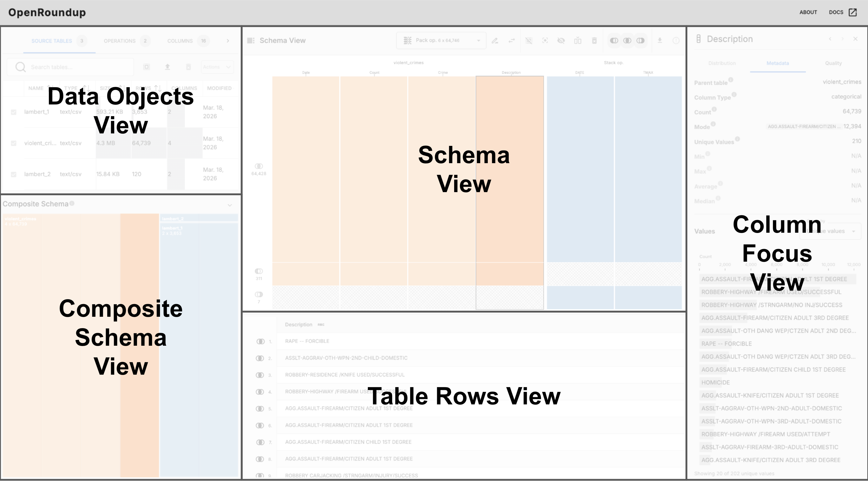Click the Unique Values info icon

point(737,139)
